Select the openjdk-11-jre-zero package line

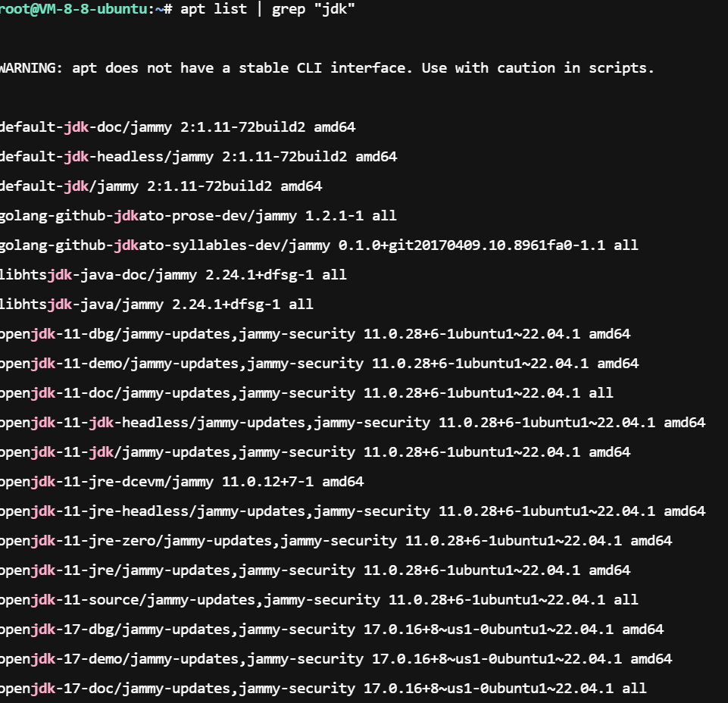click(336, 541)
